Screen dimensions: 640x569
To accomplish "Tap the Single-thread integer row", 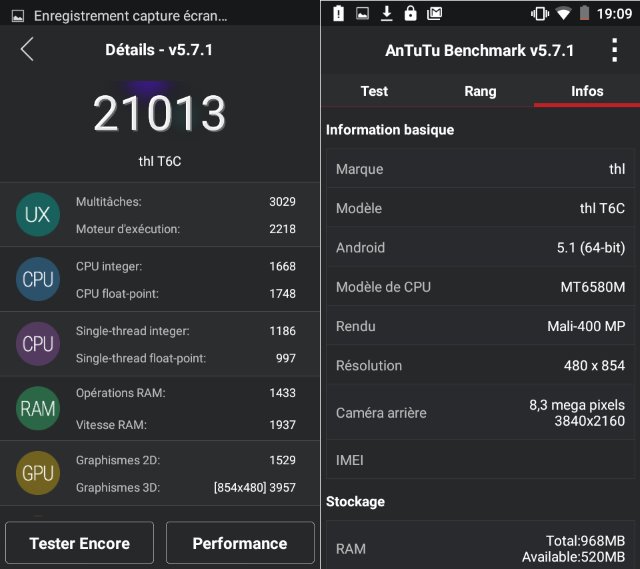I will click(186, 331).
